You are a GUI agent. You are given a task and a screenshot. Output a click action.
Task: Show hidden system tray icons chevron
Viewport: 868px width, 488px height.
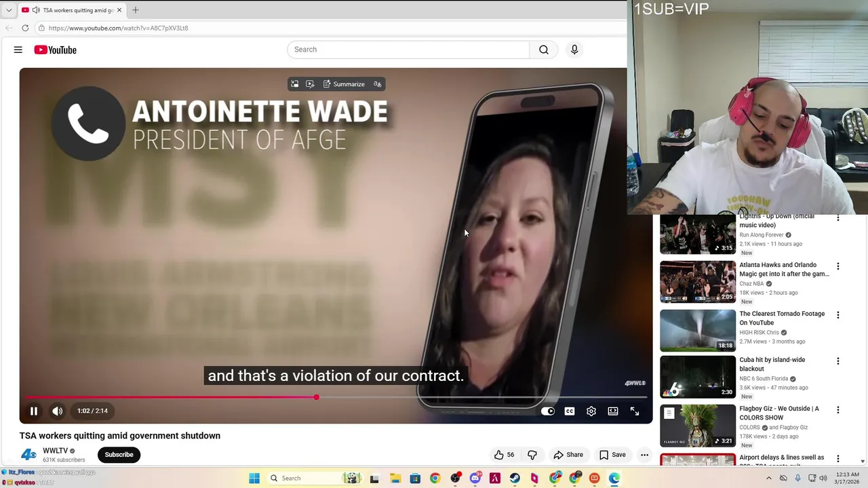coord(768,479)
